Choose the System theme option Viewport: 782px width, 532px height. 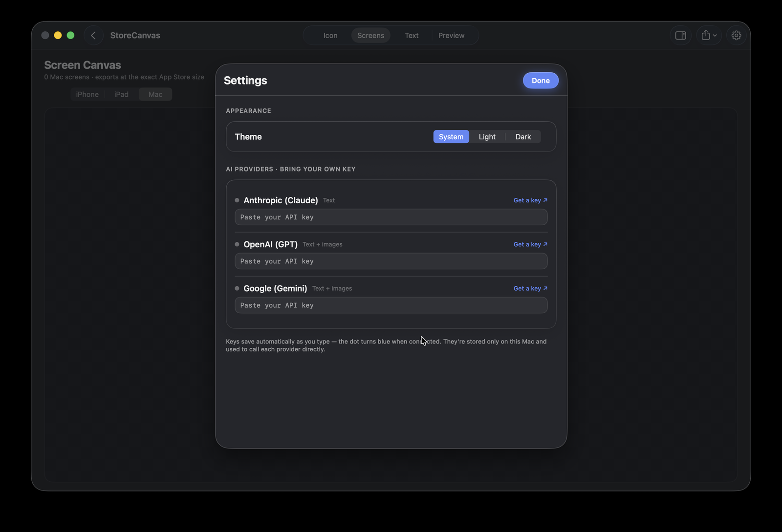451,137
